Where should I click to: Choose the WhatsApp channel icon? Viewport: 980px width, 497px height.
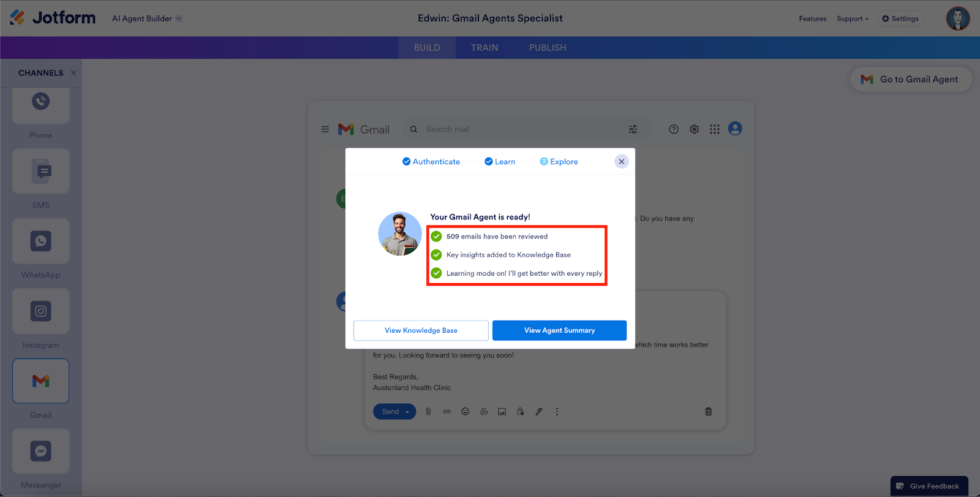(41, 241)
